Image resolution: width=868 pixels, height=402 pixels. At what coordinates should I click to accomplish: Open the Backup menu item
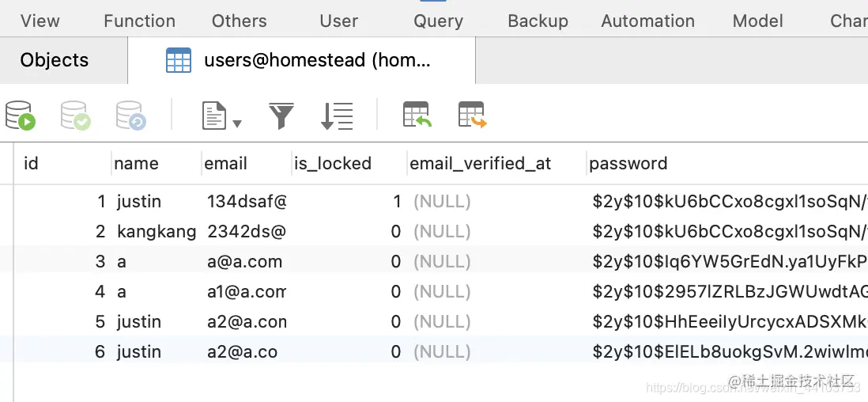(x=538, y=21)
